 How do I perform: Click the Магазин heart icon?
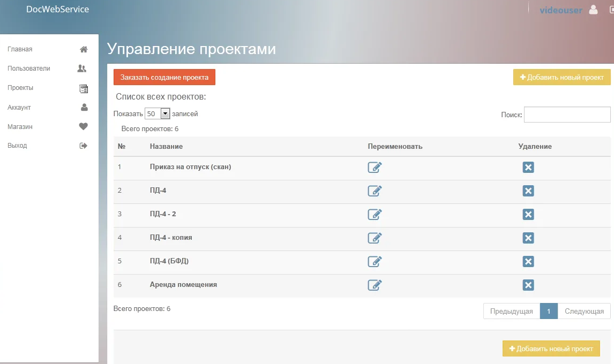click(83, 126)
